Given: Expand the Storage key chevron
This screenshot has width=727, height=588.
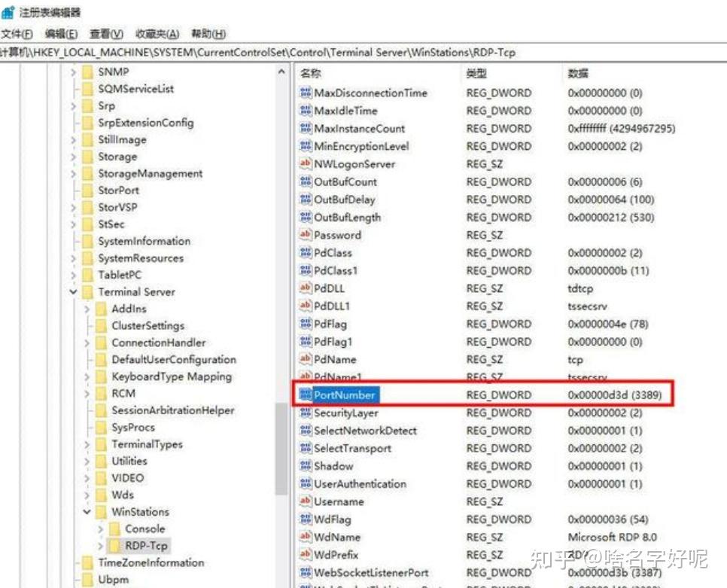Looking at the screenshot, I should click(73, 157).
